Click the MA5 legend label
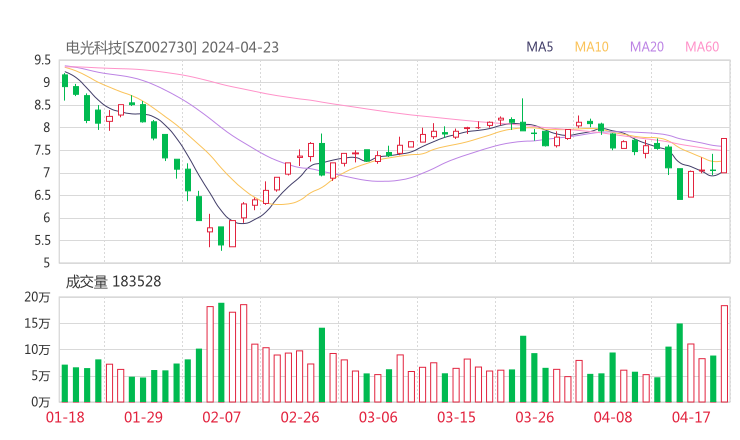 (539, 47)
